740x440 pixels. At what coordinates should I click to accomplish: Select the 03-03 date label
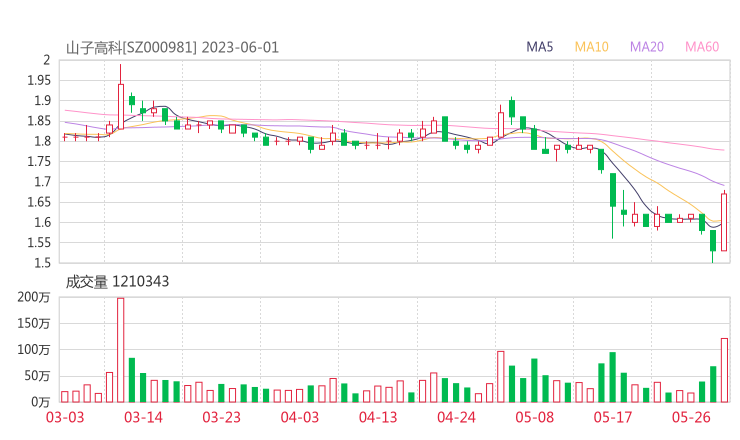pyautogui.click(x=65, y=417)
